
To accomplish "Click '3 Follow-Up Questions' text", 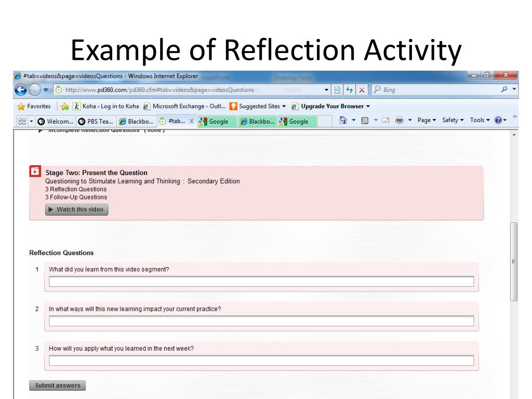I will click(76, 197).
